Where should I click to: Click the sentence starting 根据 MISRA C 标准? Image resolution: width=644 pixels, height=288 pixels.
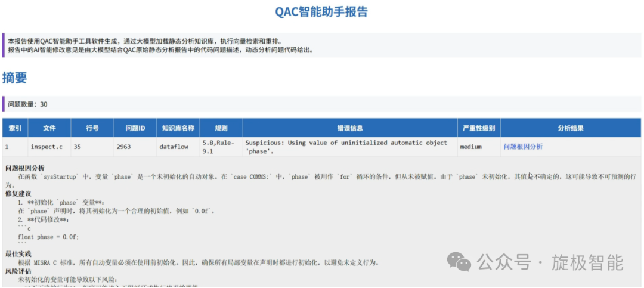(198, 262)
